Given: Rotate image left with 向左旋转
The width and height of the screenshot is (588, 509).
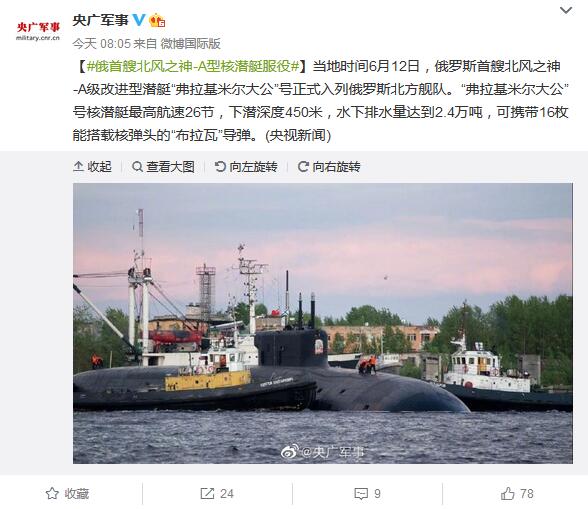Looking at the screenshot, I should 246,167.
